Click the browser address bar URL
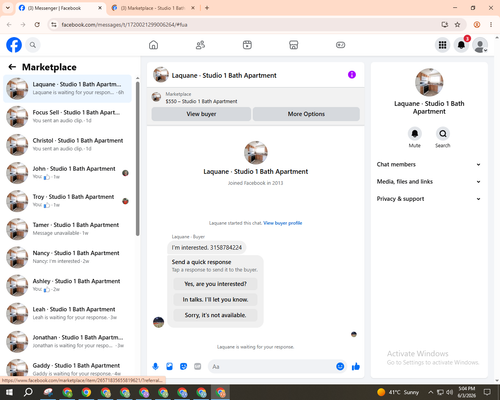Image resolution: width=500 pixels, height=400 pixels. 124,25
